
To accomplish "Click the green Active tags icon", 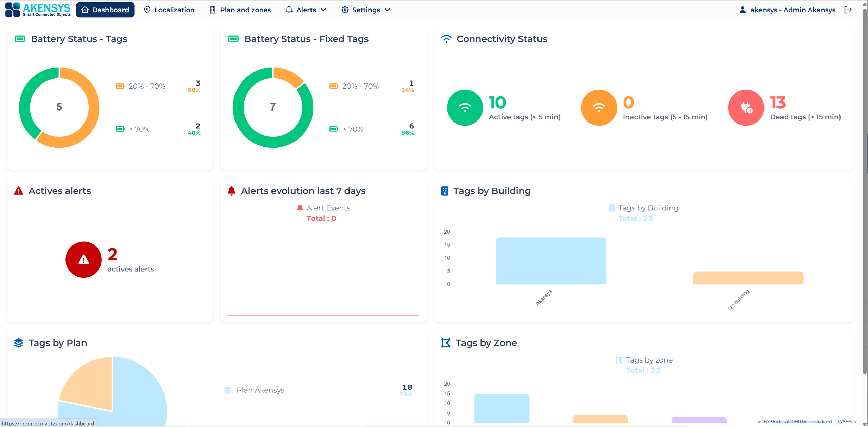I will click(x=465, y=108).
